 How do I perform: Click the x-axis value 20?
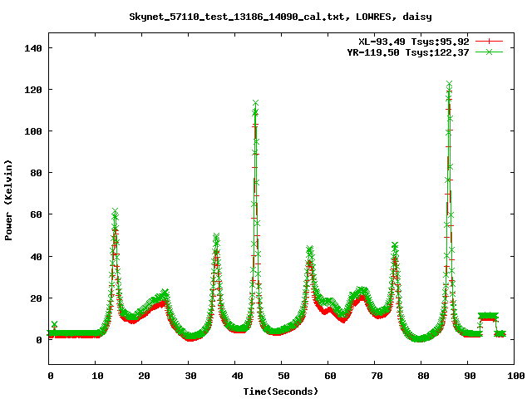click(x=144, y=376)
